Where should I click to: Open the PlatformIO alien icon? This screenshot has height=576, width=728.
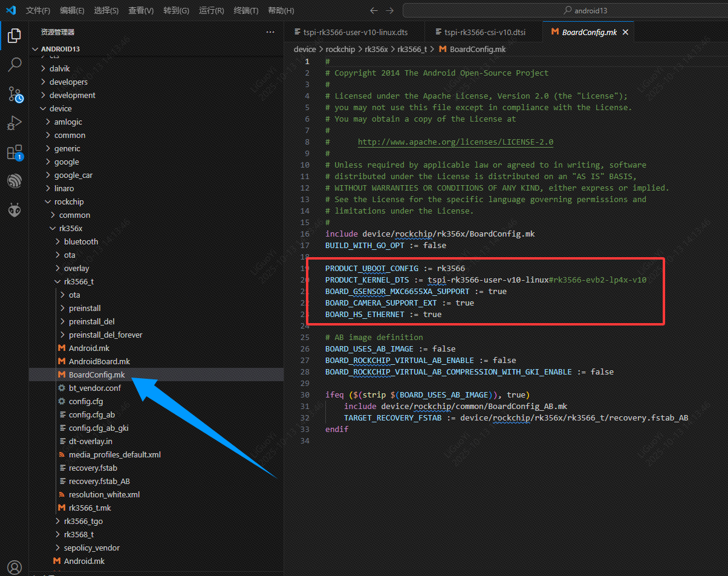(15, 210)
